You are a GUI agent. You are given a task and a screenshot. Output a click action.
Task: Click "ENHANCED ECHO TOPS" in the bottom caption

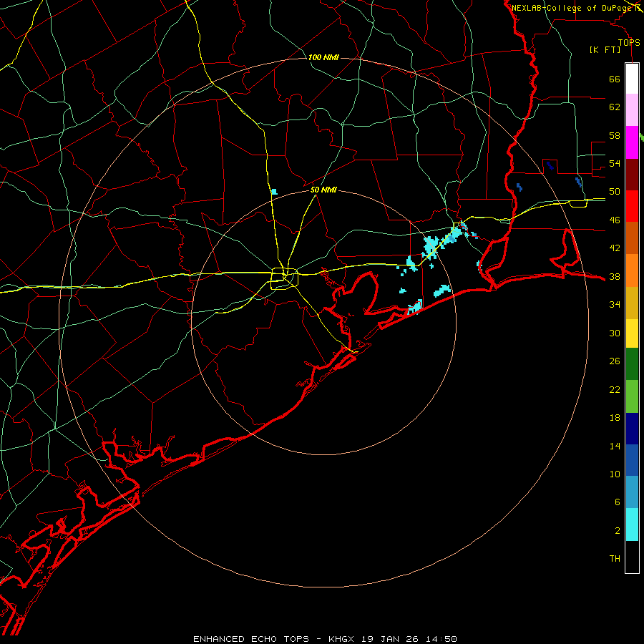(251, 639)
